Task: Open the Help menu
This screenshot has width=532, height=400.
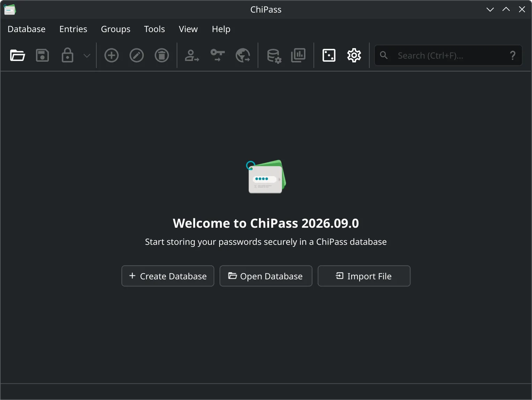Action: coord(221,29)
